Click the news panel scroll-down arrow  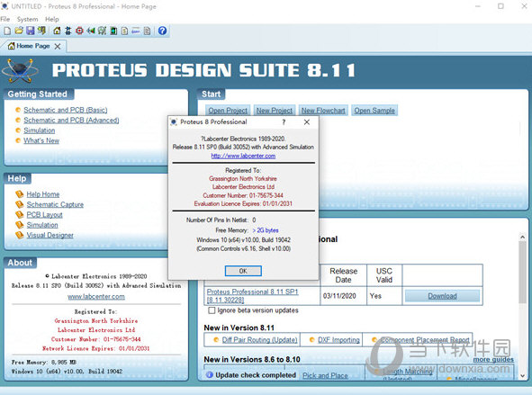[522, 376]
